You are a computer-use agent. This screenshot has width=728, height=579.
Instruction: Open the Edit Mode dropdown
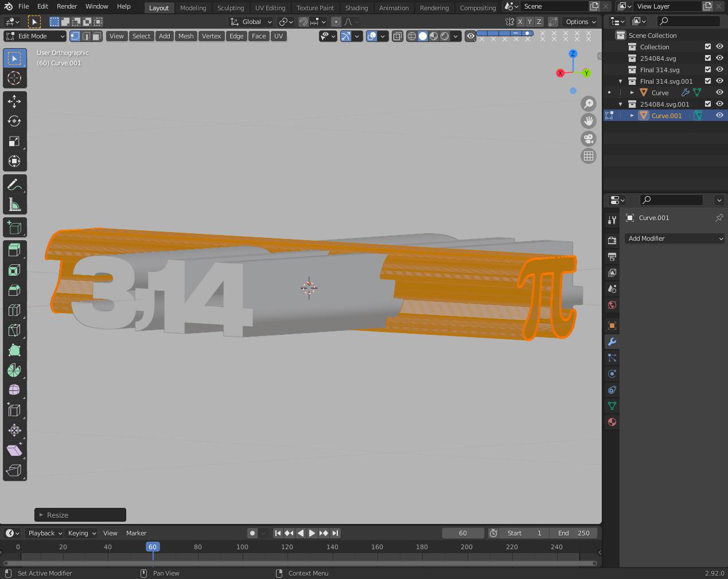(35, 36)
